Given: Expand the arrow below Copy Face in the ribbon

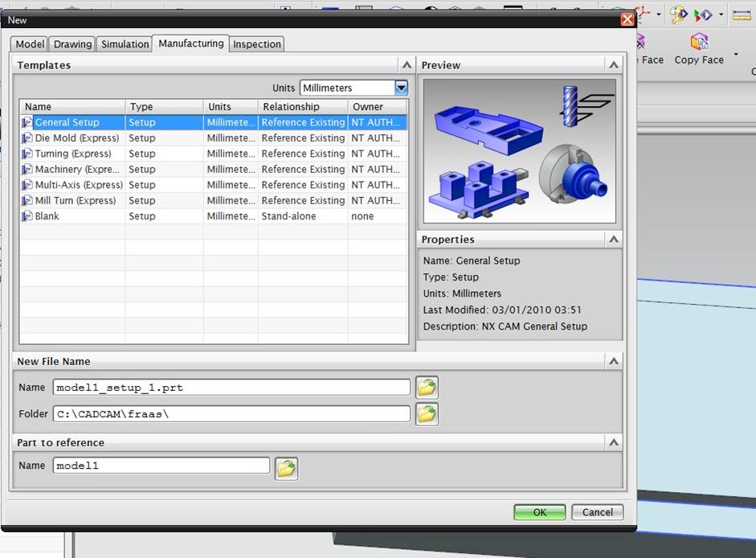Looking at the screenshot, I should click(x=736, y=54).
